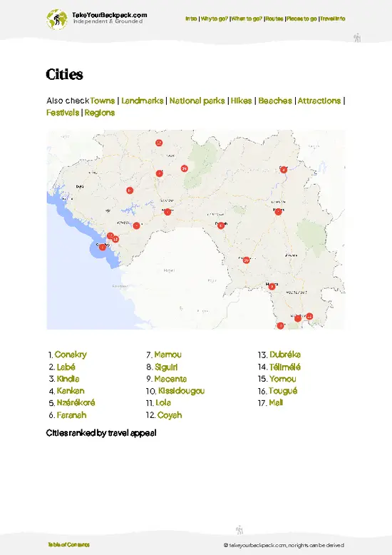Select the Conakry marker on the map
392x555 pixels.
click(x=102, y=248)
